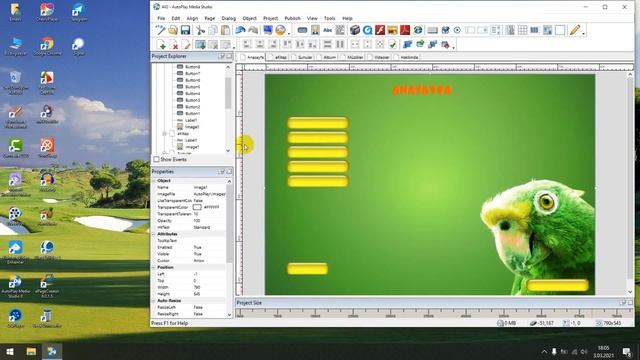Collapse the aKitap page node in tree

click(164, 133)
